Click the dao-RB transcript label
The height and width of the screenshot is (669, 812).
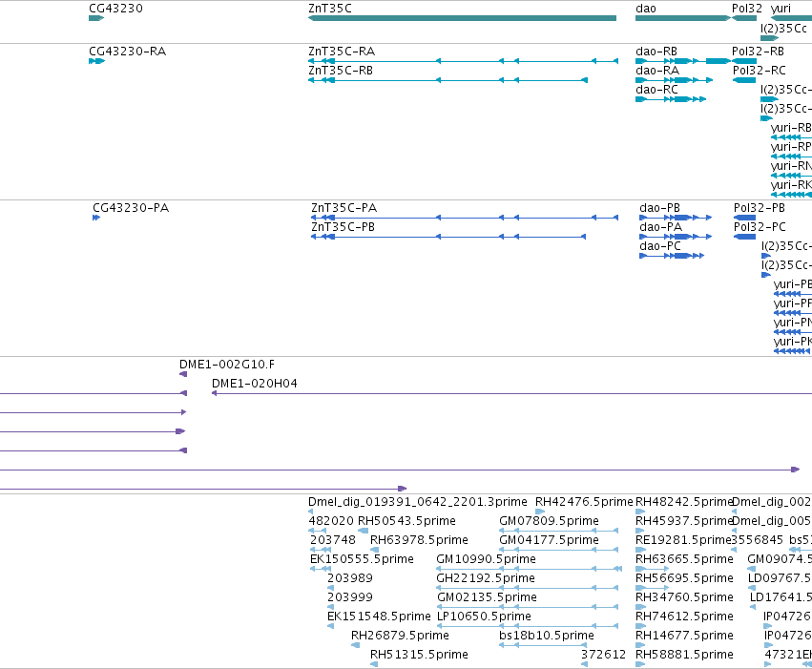coord(656,52)
